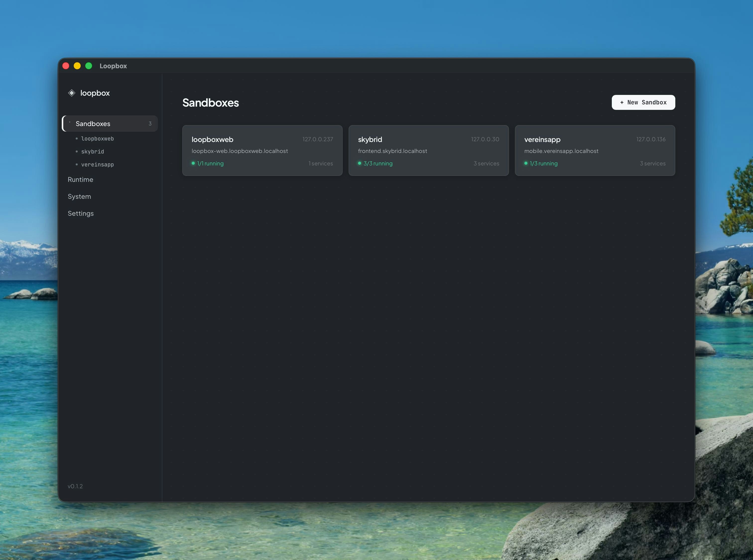Screen dimensions: 753x560
Task: Select loopboxweb under Sandboxes in the sidebar
Action: coord(98,139)
